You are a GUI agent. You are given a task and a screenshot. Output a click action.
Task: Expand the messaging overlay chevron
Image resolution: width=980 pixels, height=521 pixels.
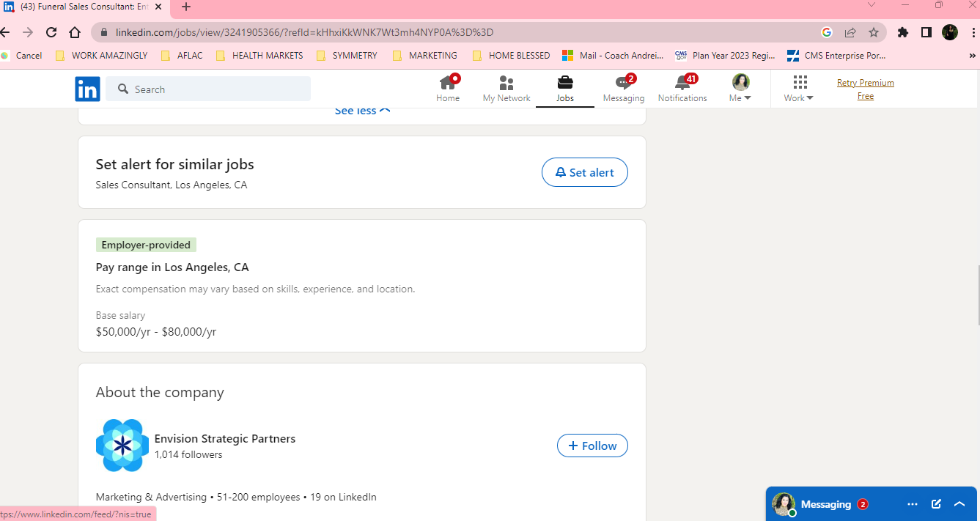click(x=959, y=504)
